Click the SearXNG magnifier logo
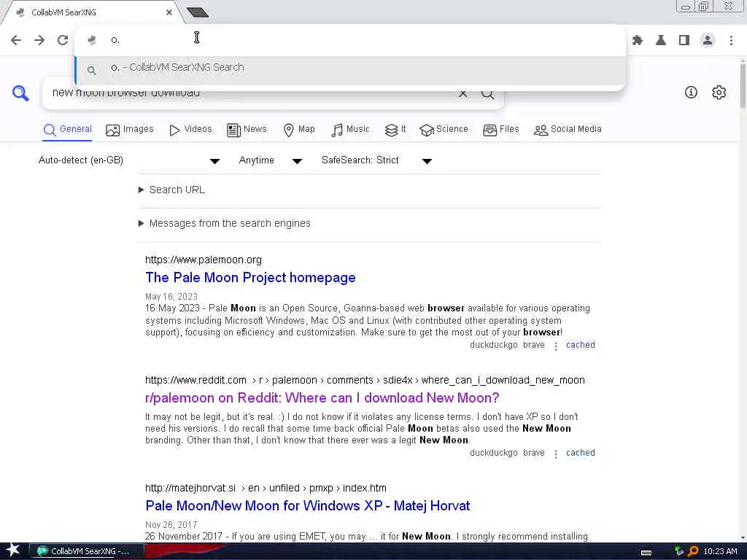This screenshot has height=560, width=747. pyautogui.click(x=20, y=93)
